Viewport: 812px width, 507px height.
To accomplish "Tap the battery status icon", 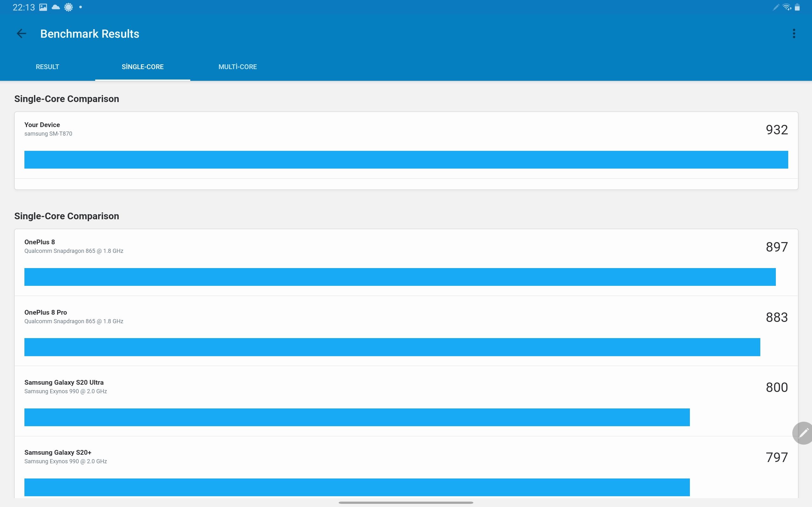I will [797, 7].
